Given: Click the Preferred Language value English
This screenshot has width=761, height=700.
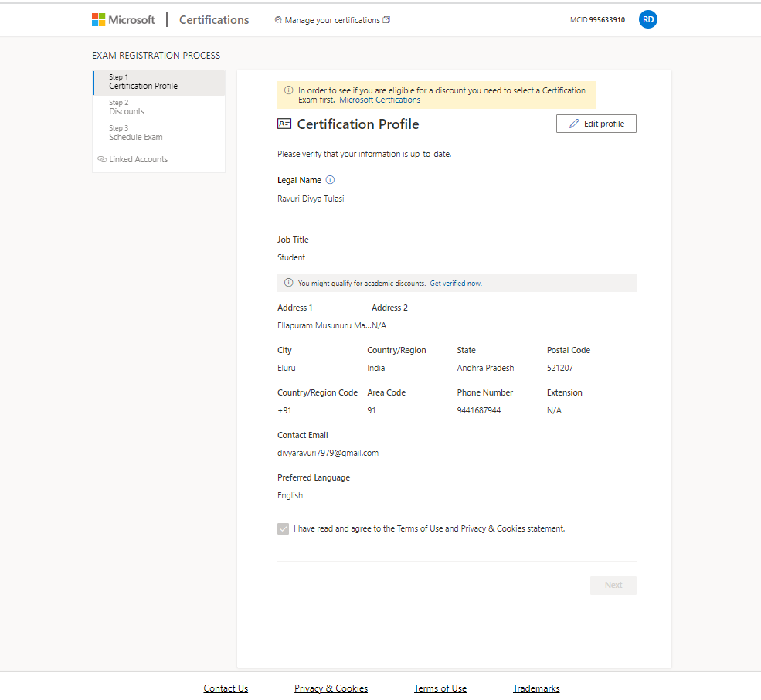Looking at the screenshot, I should tap(290, 495).
